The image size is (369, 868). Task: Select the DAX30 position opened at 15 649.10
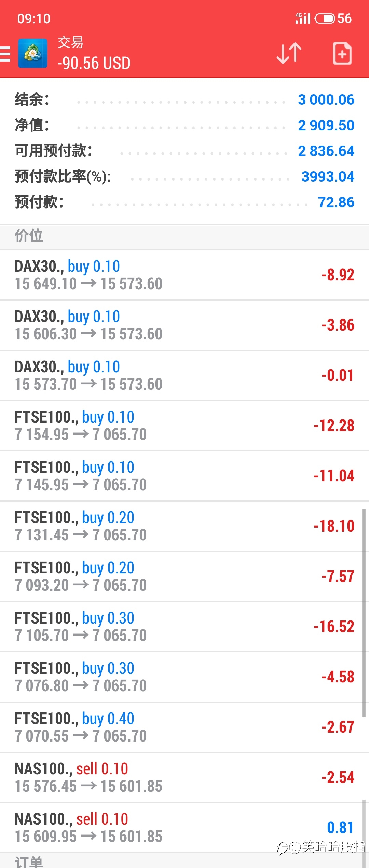point(184,275)
